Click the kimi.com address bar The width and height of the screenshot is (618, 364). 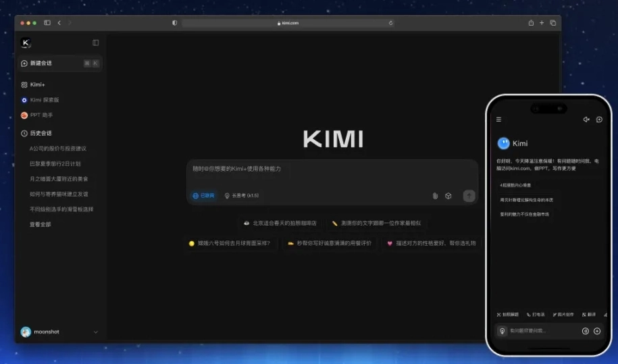(x=288, y=23)
